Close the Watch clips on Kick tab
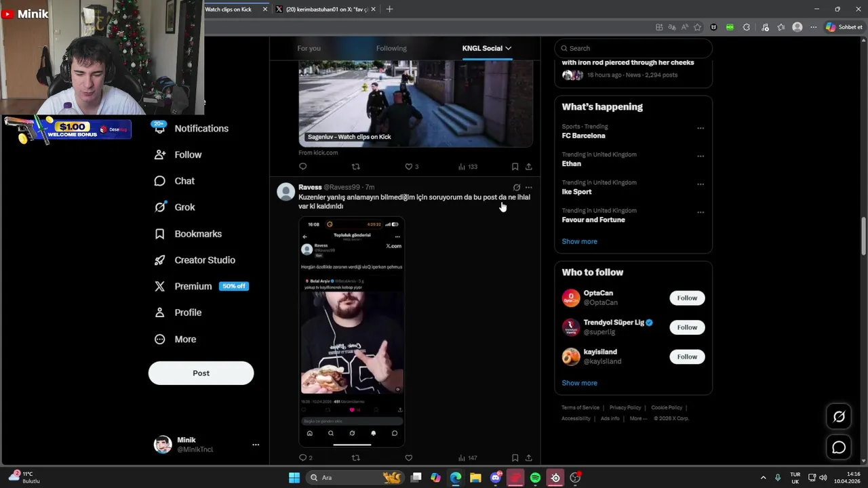Viewport: 868px width, 488px height. (x=265, y=9)
